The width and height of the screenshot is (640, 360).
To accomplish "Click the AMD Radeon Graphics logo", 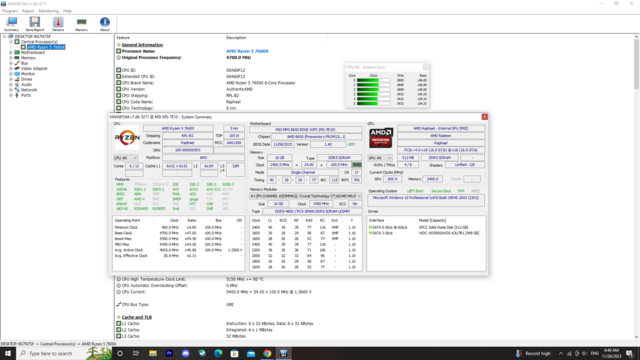I will 381,138.
